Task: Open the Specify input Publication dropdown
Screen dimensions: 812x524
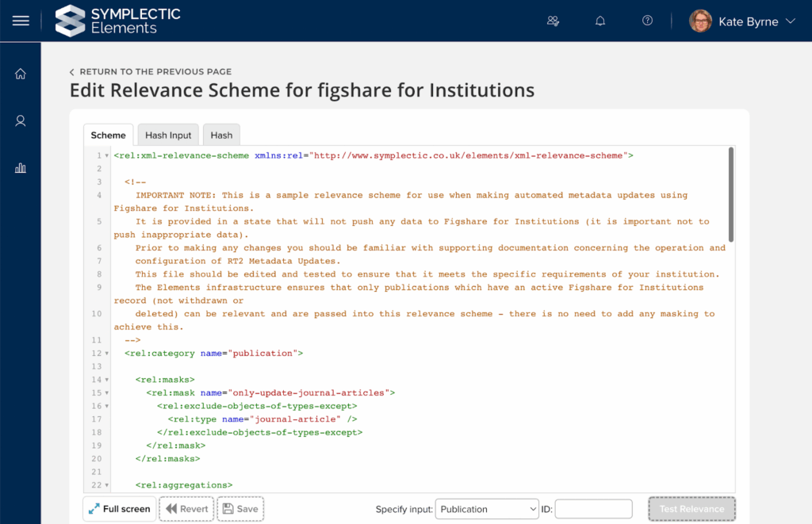Action: (486, 508)
